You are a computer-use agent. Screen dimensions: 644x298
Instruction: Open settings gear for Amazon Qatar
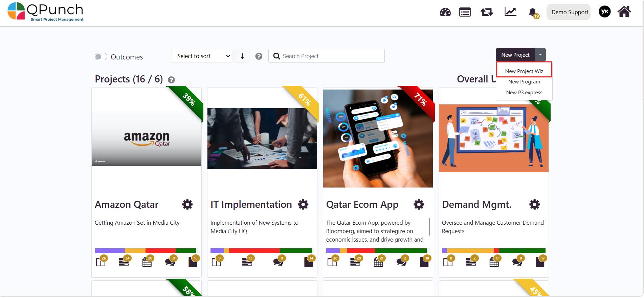coord(187,204)
